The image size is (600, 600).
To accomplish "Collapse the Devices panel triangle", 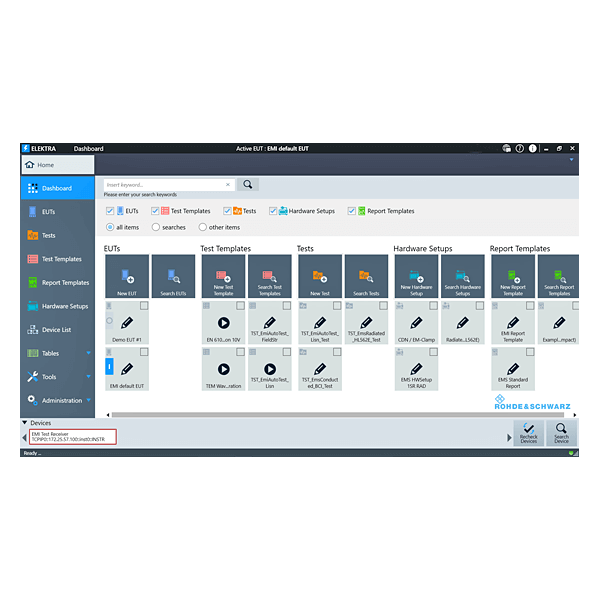I will [x=25, y=423].
